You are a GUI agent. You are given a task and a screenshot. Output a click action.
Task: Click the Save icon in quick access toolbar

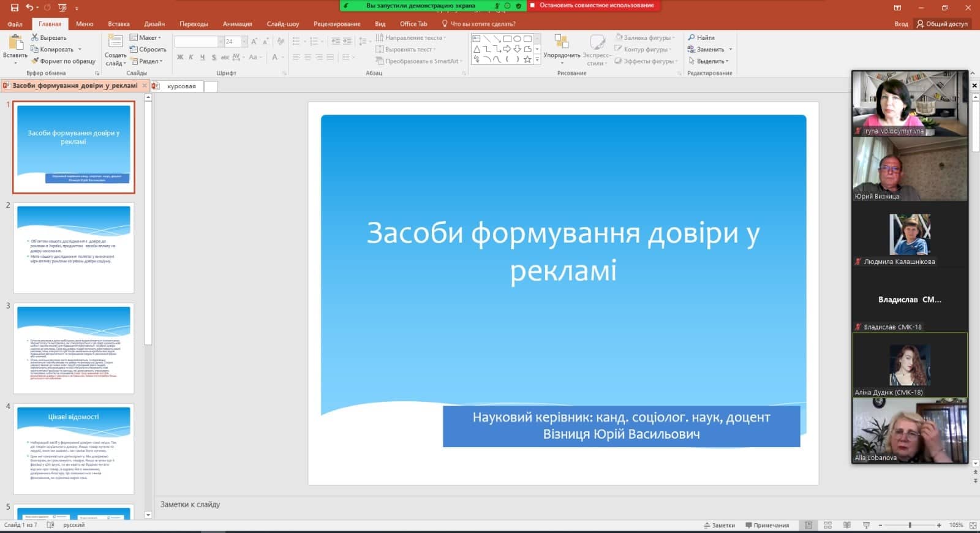pos(15,8)
